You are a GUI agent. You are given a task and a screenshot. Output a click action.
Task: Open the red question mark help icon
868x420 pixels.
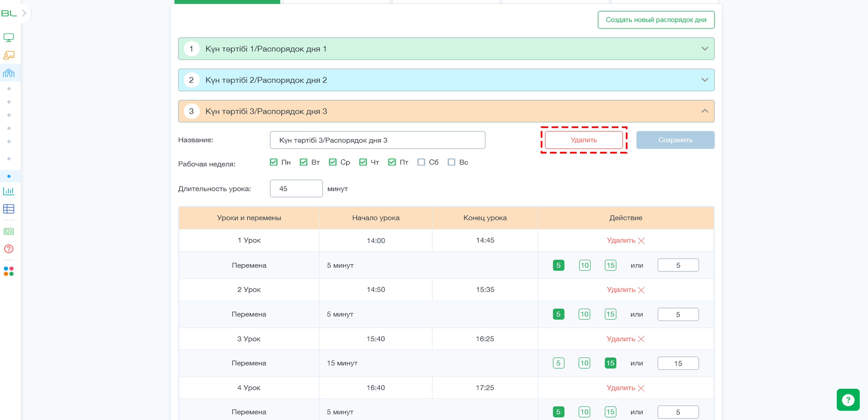tap(9, 249)
